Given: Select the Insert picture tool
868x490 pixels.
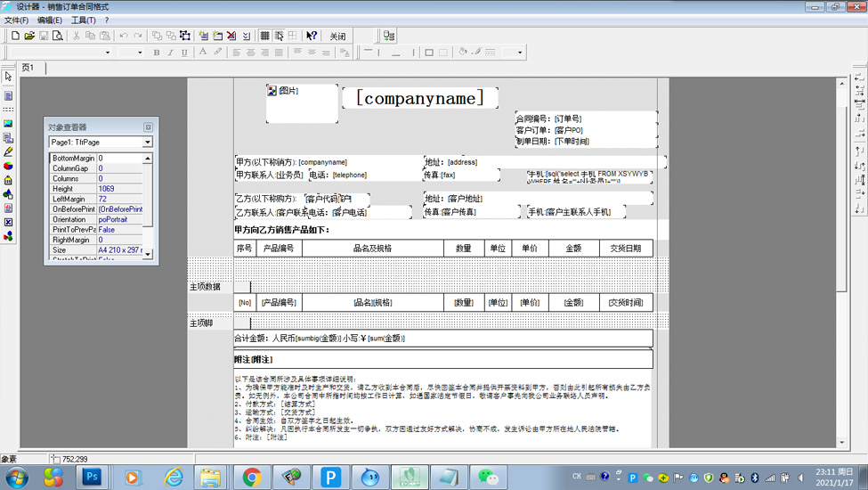Looking at the screenshot, I should [x=8, y=124].
